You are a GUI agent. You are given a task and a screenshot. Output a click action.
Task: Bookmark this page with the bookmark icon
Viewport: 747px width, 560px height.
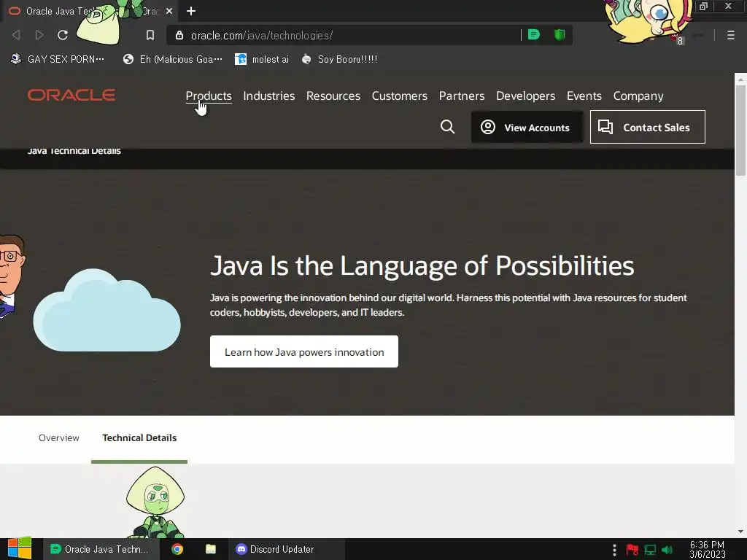[x=150, y=35]
